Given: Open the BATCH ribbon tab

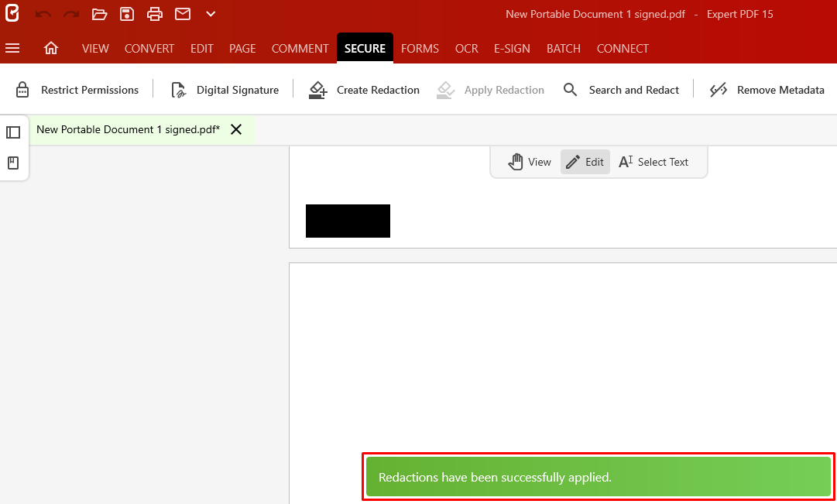Looking at the screenshot, I should (563, 49).
